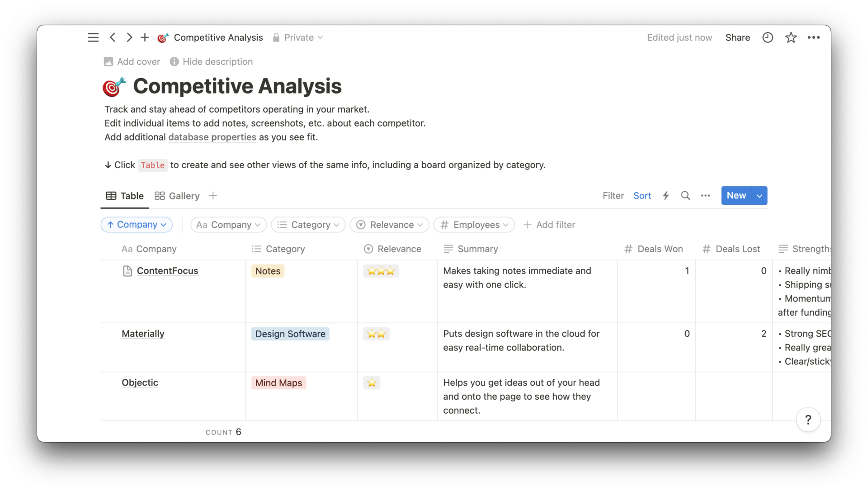
Task: Click the Gallery tab to switch view
Action: (177, 195)
